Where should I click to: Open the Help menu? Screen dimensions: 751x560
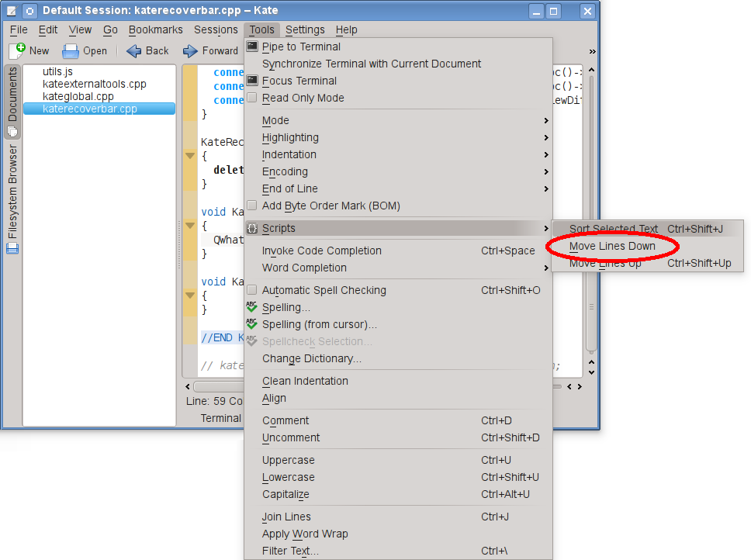pyautogui.click(x=346, y=29)
